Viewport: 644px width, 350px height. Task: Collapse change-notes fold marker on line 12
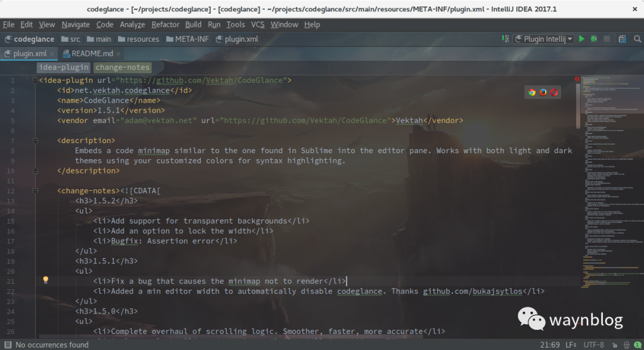tap(35, 191)
